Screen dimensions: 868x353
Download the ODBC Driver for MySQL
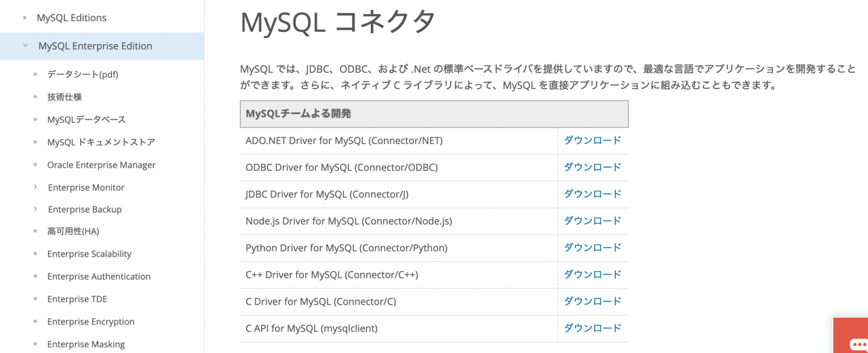click(x=592, y=167)
